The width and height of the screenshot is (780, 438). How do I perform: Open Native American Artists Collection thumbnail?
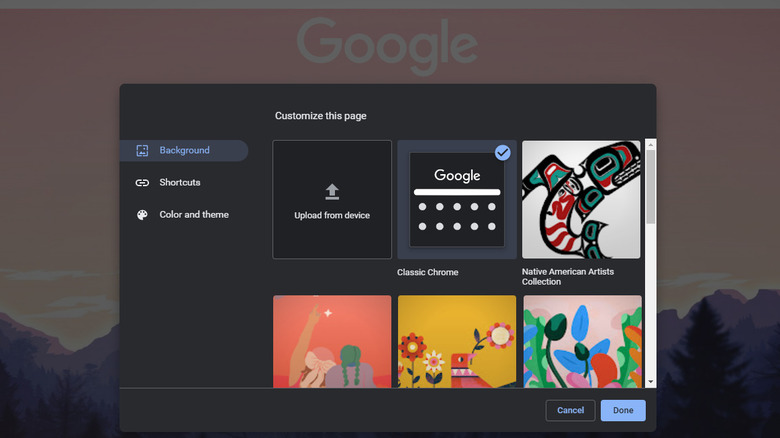click(581, 200)
